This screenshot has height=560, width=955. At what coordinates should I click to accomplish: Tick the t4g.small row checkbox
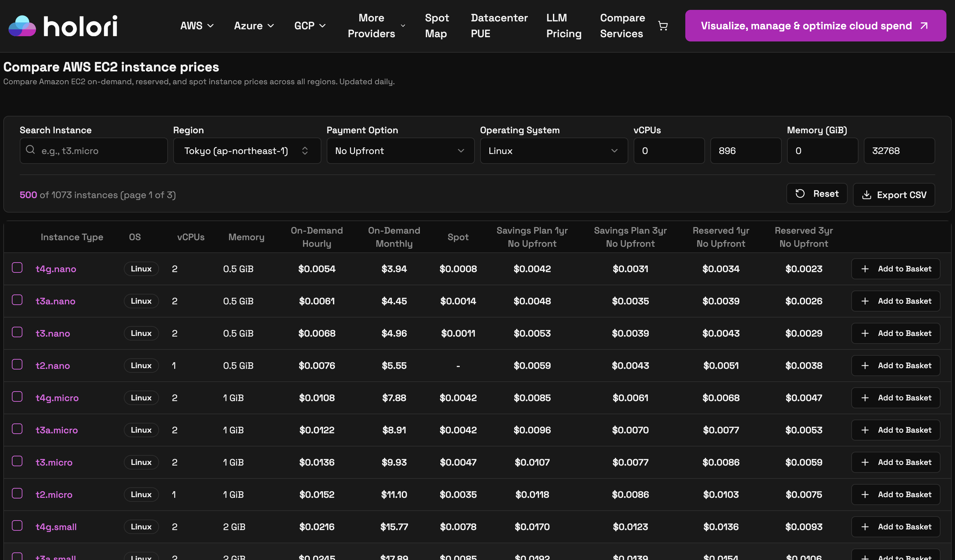(17, 525)
